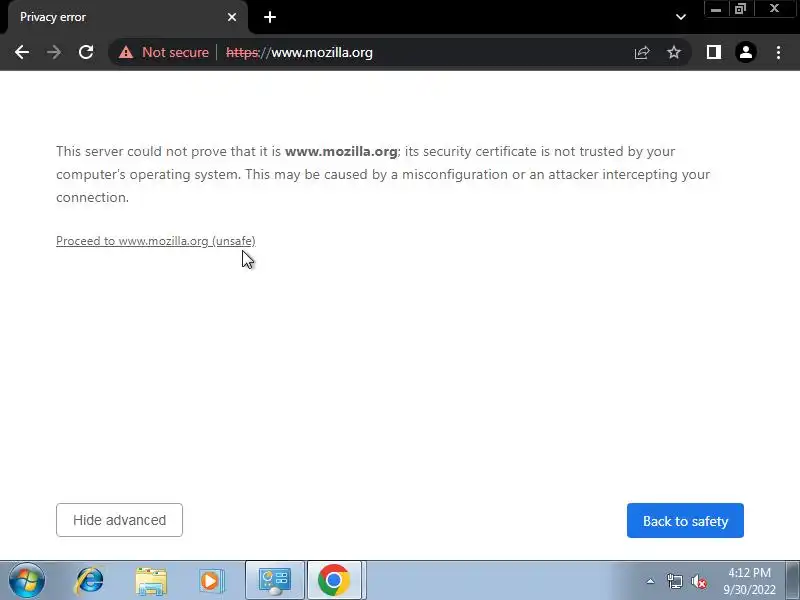Close the Privacy error tab

coord(232,17)
